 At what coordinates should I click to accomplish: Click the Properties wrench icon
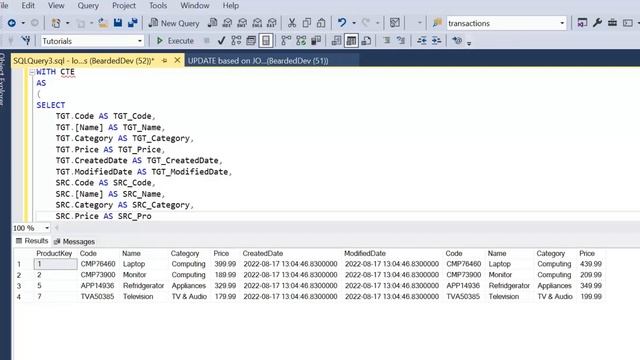(597, 23)
